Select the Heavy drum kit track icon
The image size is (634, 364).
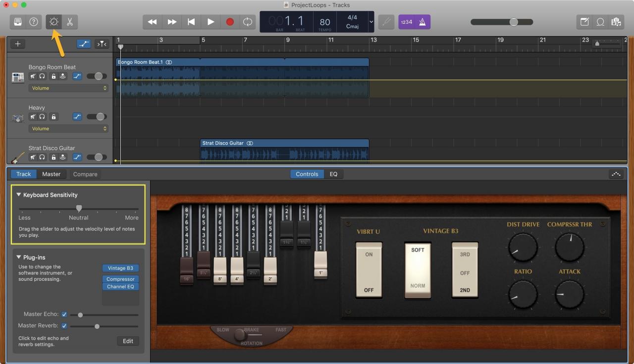click(x=18, y=118)
